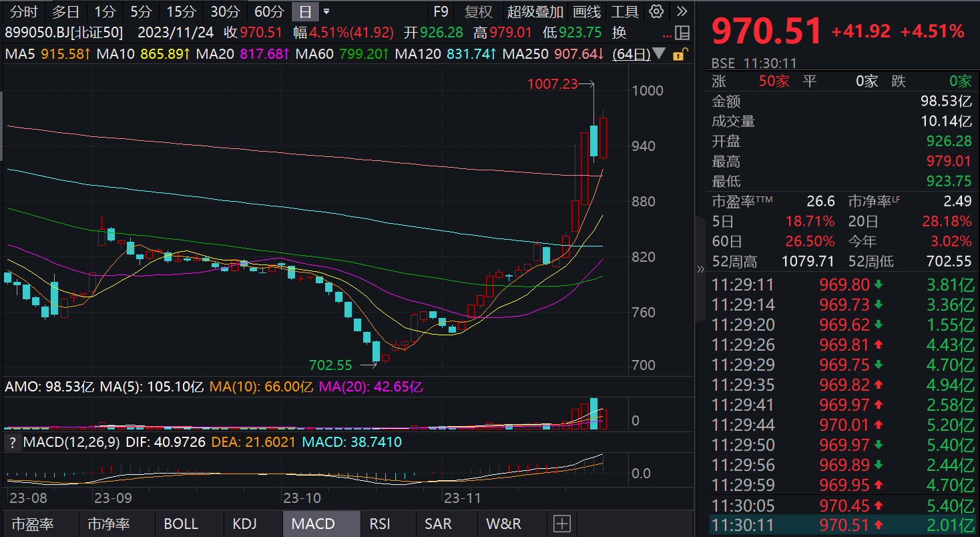The height and width of the screenshot is (537, 980).
Task: Select the 11:30:11 tick row
Action: click(x=841, y=525)
